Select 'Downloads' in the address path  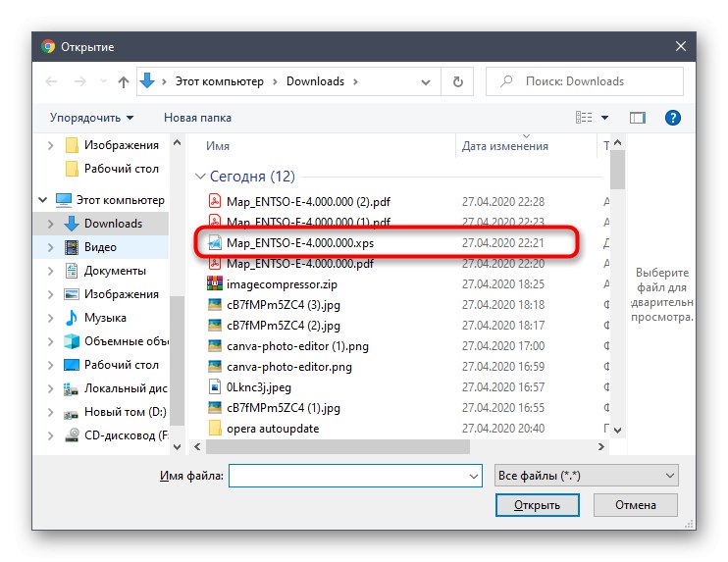tap(315, 81)
